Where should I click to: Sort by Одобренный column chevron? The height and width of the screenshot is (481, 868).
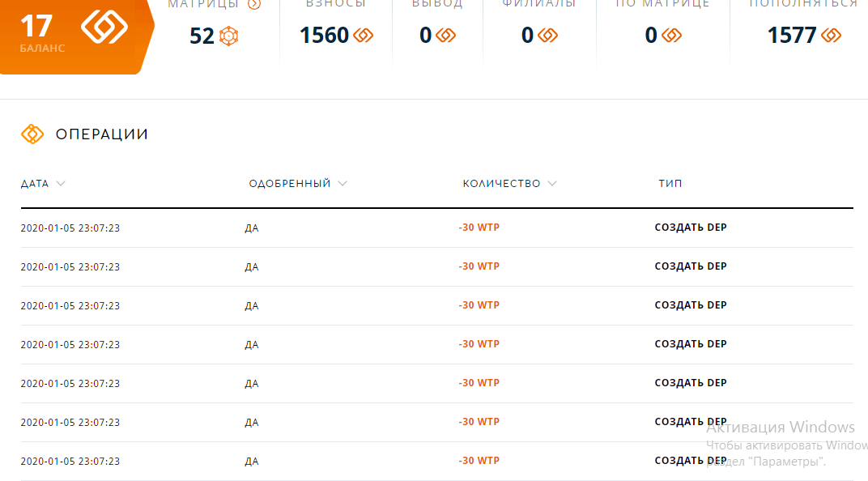[x=343, y=183]
